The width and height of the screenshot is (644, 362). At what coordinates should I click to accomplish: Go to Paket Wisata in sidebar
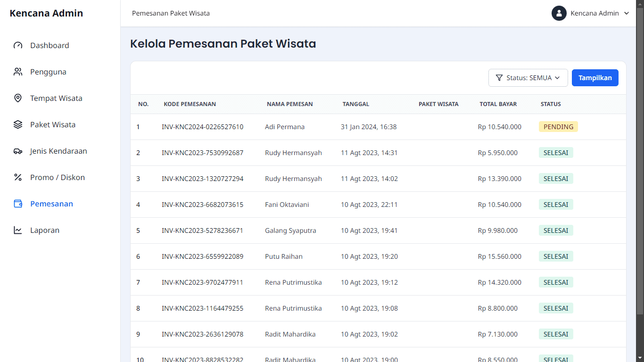pos(53,125)
